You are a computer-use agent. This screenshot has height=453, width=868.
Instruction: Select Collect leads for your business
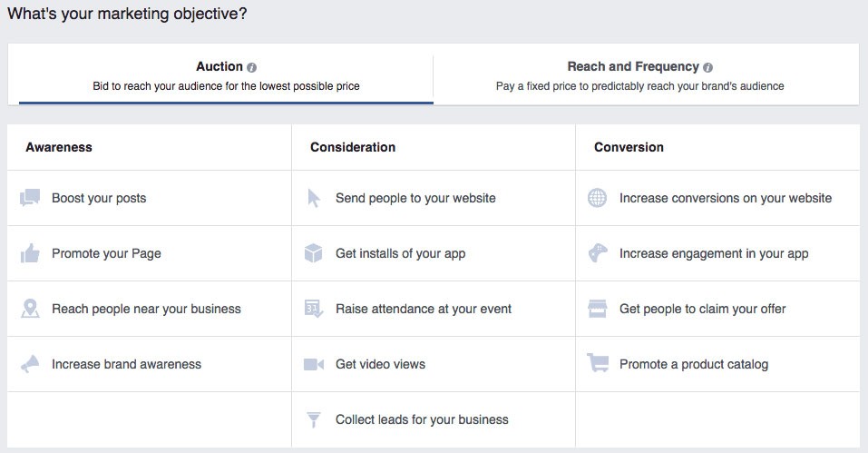point(422,419)
